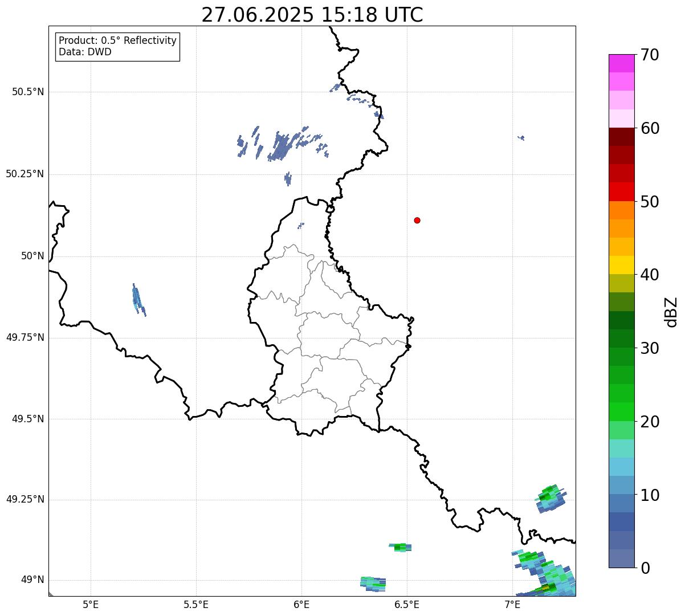The width and height of the screenshot is (685, 616).
Task: Click the bright green 20 dBZ swatch
Action: coord(621,411)
